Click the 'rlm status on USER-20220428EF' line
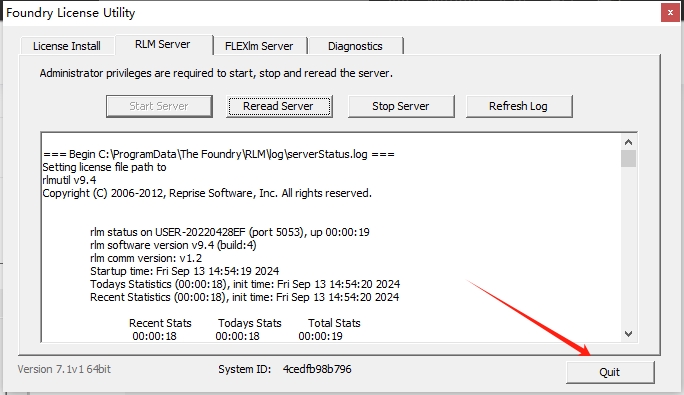 click(x=230, y=232)
